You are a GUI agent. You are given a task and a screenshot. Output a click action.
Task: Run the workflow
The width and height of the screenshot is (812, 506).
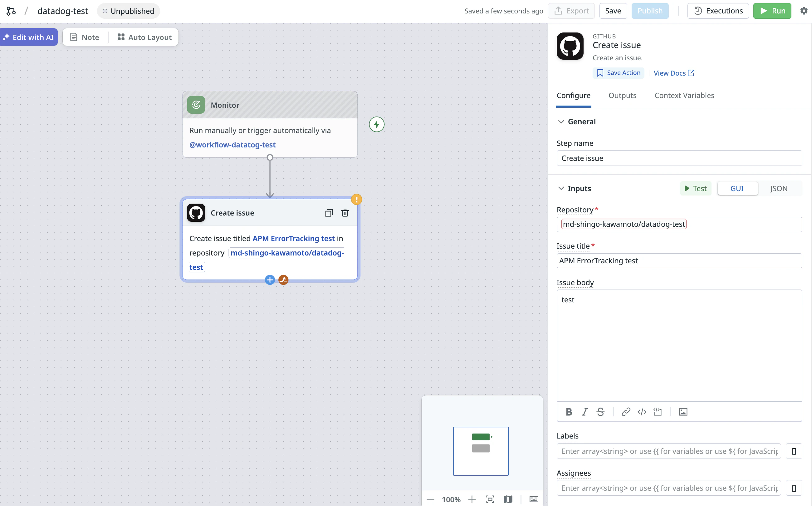tap(772, 11)
